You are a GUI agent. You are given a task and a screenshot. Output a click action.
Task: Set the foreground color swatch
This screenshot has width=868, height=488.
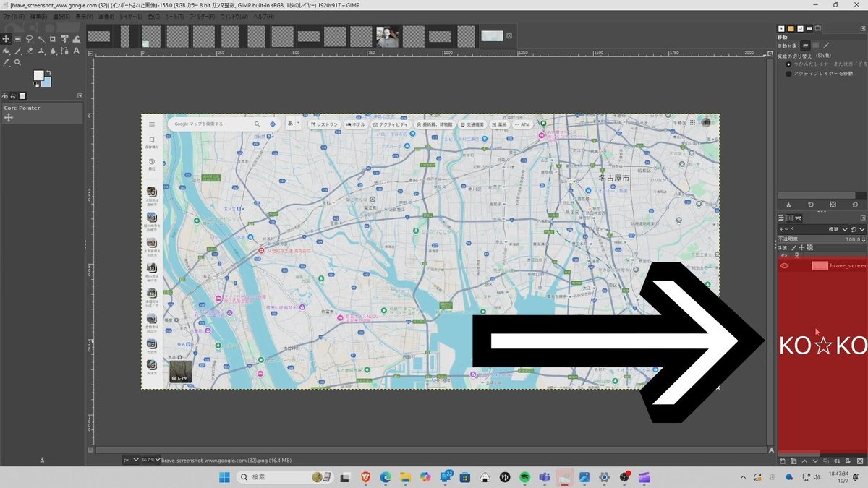coord(38,75)
